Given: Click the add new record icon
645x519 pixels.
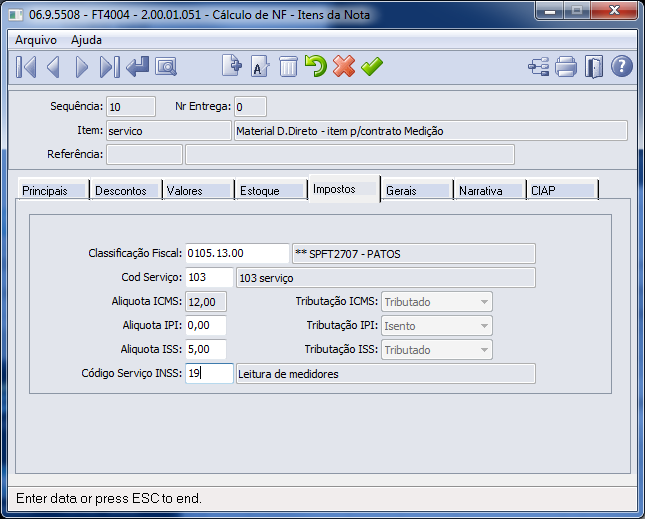Looking at the screenshot, I should (232, 67).
